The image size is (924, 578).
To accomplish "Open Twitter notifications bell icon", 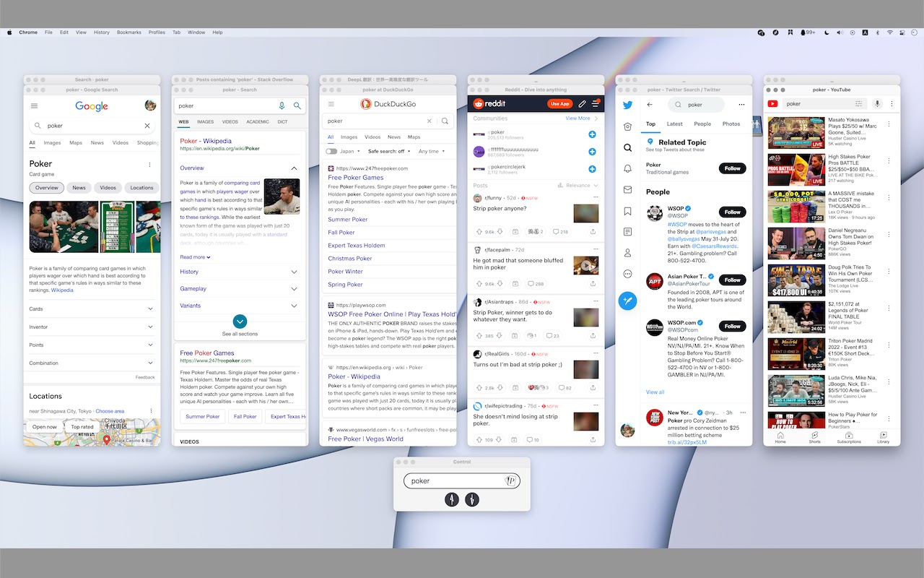I will coord(627,168).
